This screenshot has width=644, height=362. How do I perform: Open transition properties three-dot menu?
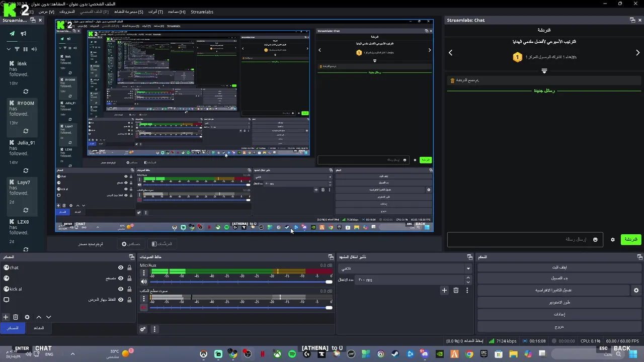pos(467,290)
